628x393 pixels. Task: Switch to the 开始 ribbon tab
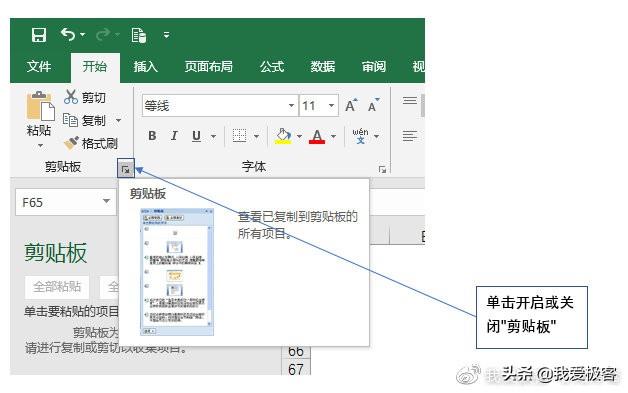click(95, 67)
